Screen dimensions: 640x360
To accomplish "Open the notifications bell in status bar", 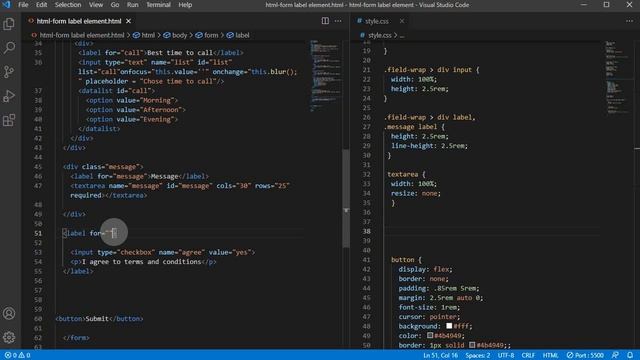I will pos(630,355).
